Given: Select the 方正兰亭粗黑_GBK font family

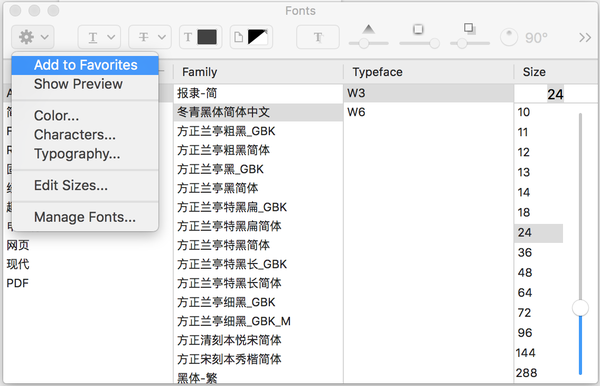Looking at the screenshot, I should pyautogui.click(x=258, y=131).
